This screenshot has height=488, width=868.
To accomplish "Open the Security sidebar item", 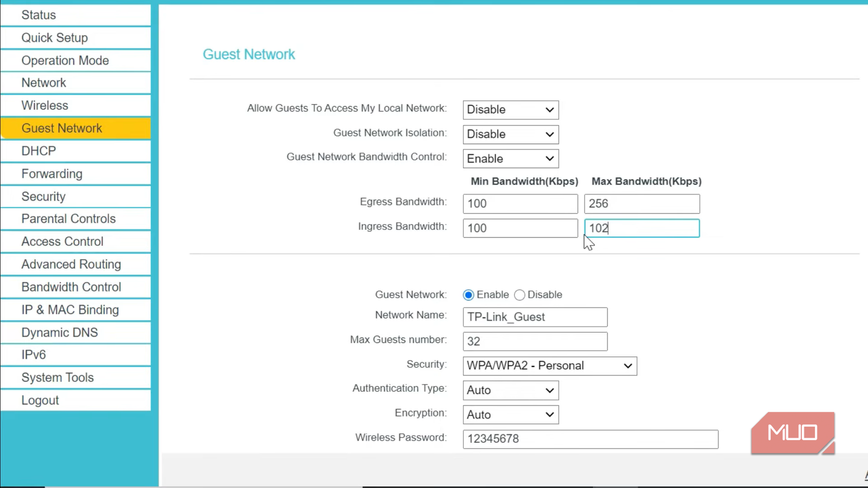I will (x=76, y=197).
